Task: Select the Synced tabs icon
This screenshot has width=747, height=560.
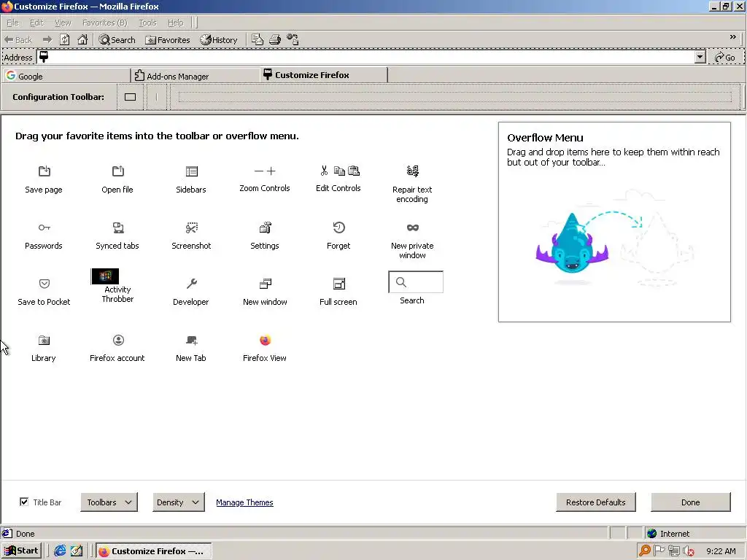Action: tap(118, 227)
